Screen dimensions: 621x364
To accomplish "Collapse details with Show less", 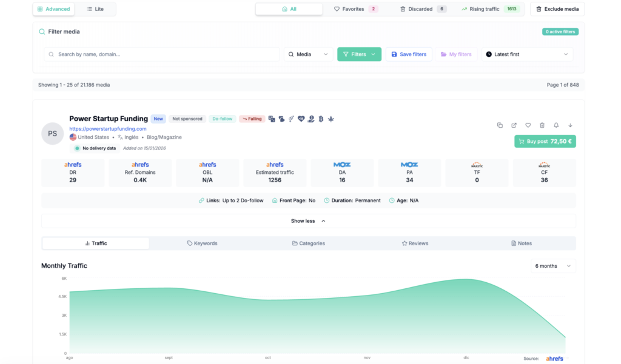I will coord(308,221).
